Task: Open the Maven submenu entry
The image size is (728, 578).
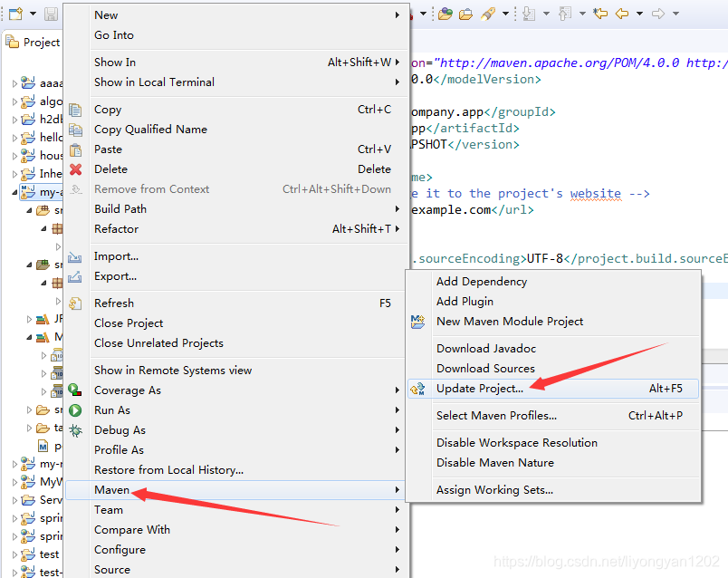Action: click(x=237, y=490)
